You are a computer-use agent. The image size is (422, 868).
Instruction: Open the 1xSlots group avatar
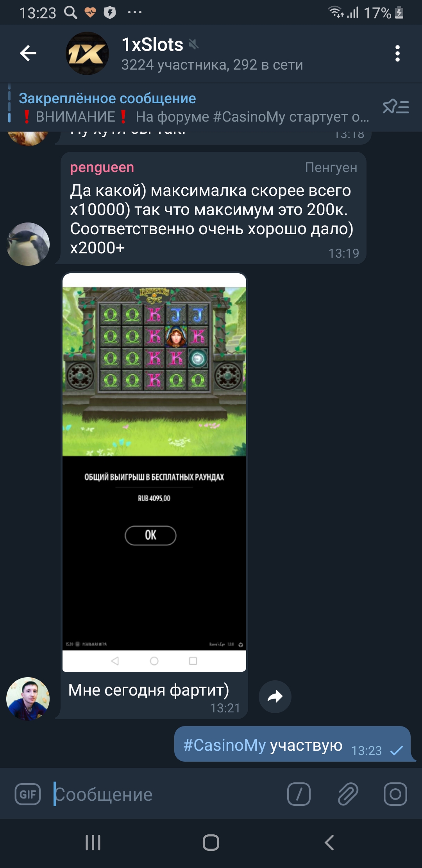[87, 53]
